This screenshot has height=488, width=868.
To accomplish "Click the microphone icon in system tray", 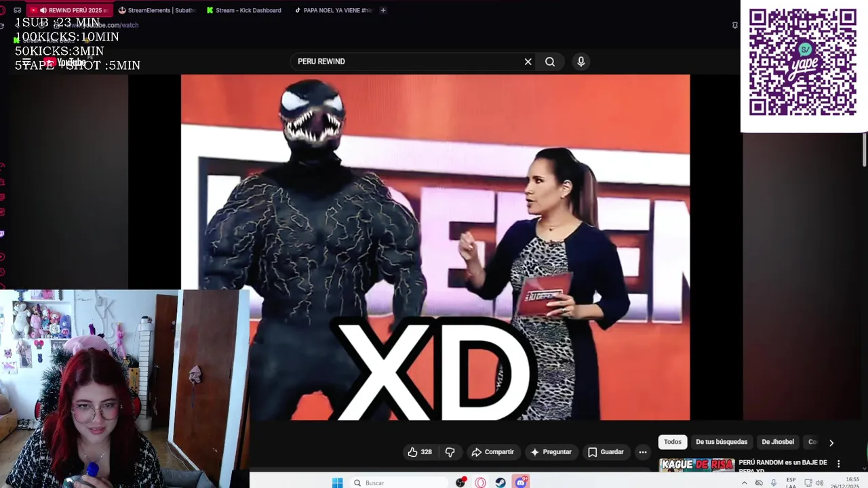I will [x=774, y=483].
